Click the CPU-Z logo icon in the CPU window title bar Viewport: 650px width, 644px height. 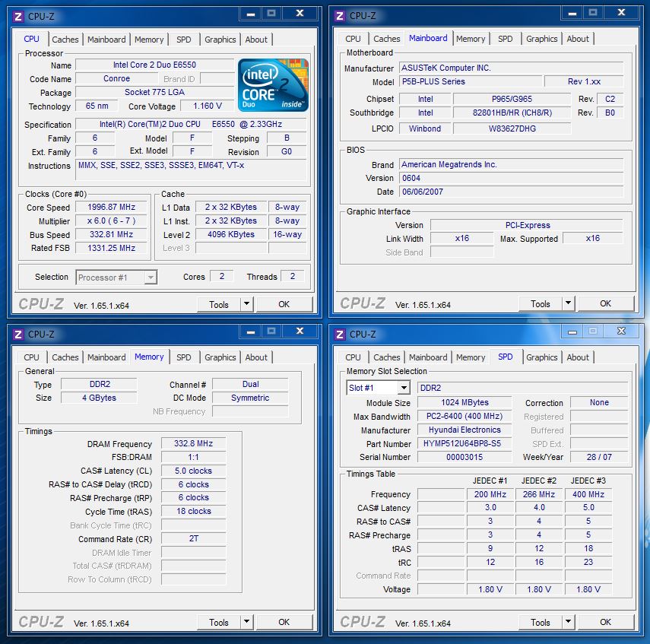[x=17, y=17]
